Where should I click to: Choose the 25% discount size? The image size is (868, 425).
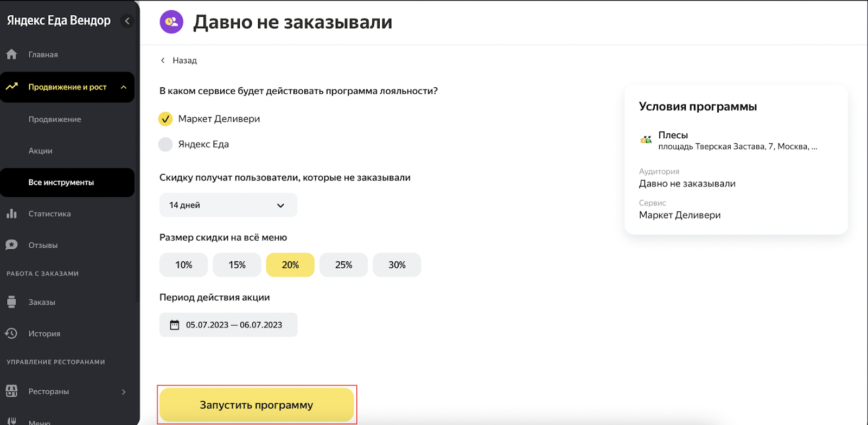pyautogui.click(x=343, y=265)
